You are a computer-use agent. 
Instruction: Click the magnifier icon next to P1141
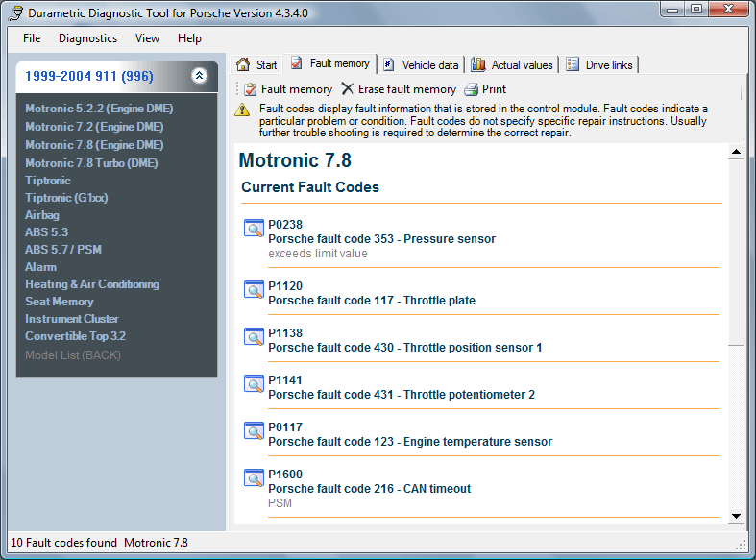[x=254, y=383]
